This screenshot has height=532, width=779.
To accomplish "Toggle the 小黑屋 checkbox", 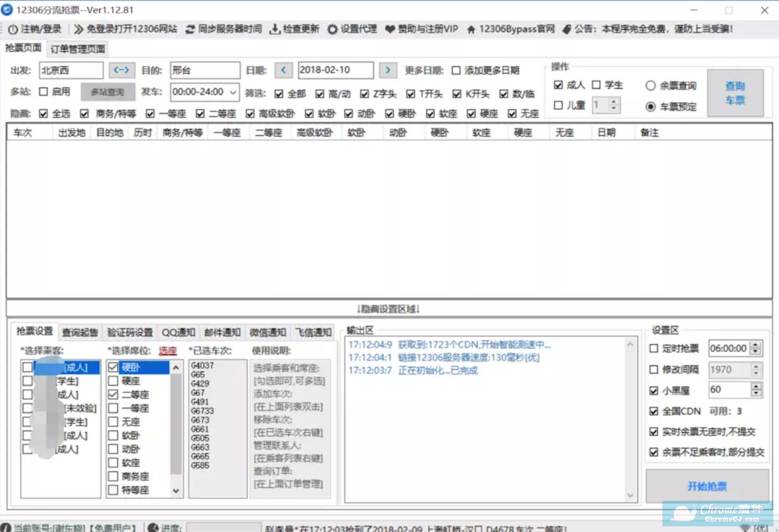I will [654, 391].
